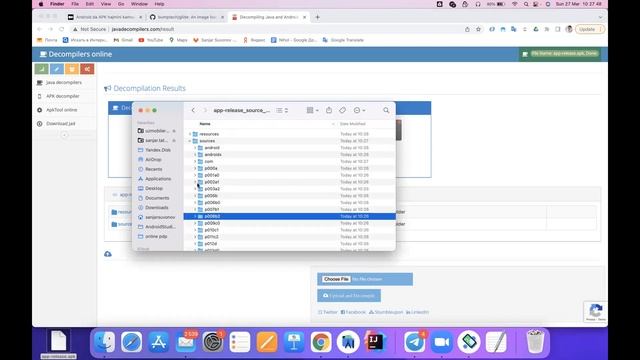The image size is (640, 360).
Task: Collapse the sources folder
Action: (190, 141)
